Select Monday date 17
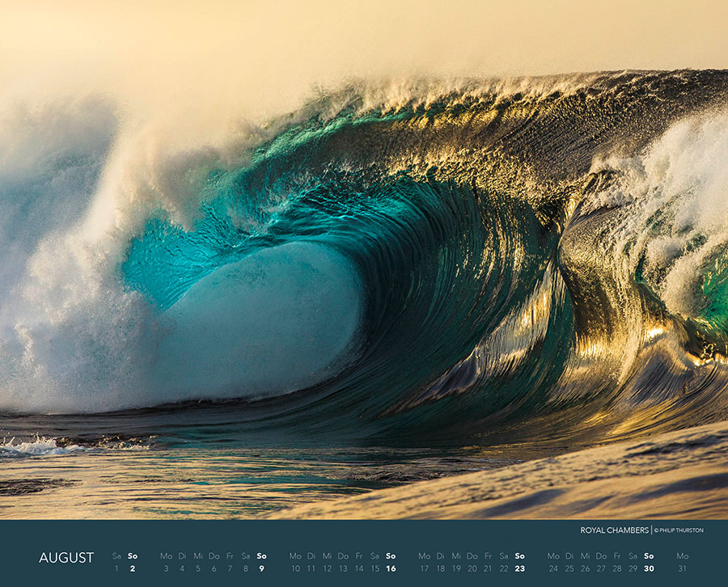 pyautogui.click(x=424, y=568)
